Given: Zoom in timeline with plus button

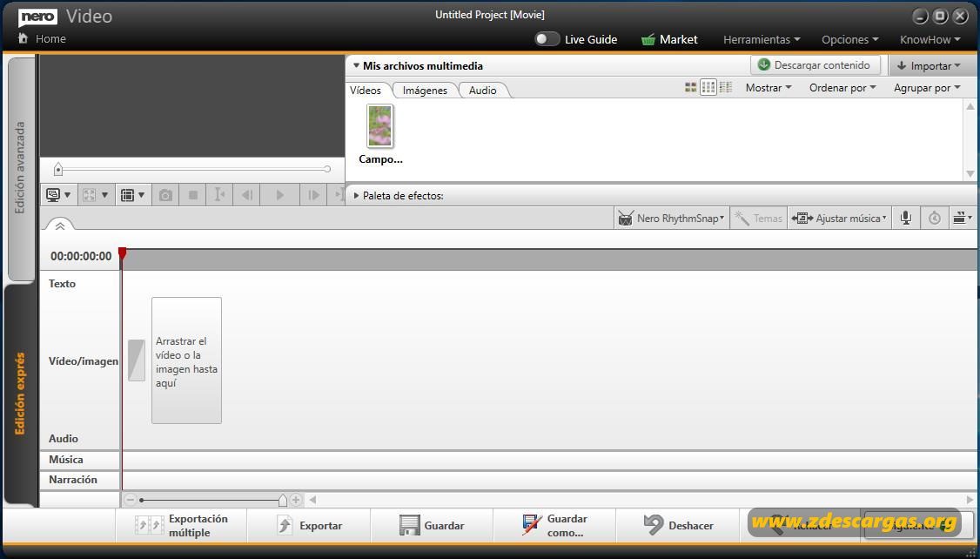Looking at the screenshot, I should pos(296,500).
